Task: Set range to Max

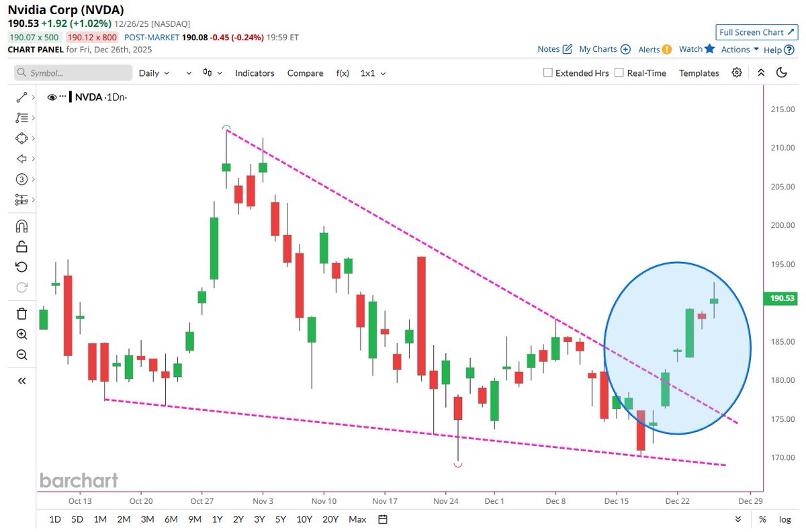Action: (x=357, y=519)
